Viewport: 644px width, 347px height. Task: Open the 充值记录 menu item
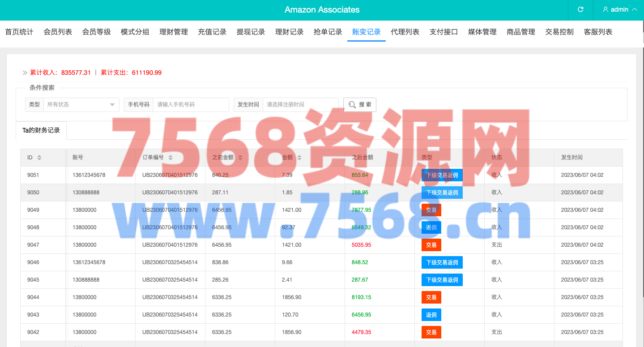coord(212,32)
